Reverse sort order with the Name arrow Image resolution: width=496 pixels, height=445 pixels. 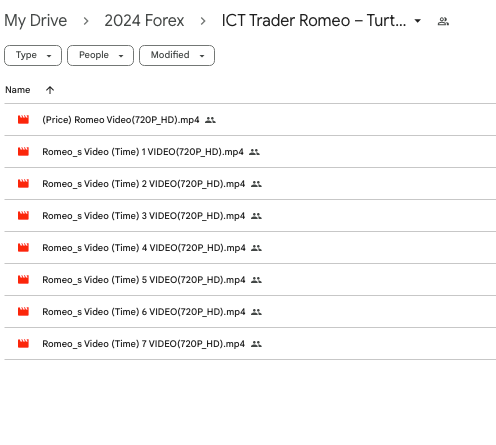click(50, 90)
